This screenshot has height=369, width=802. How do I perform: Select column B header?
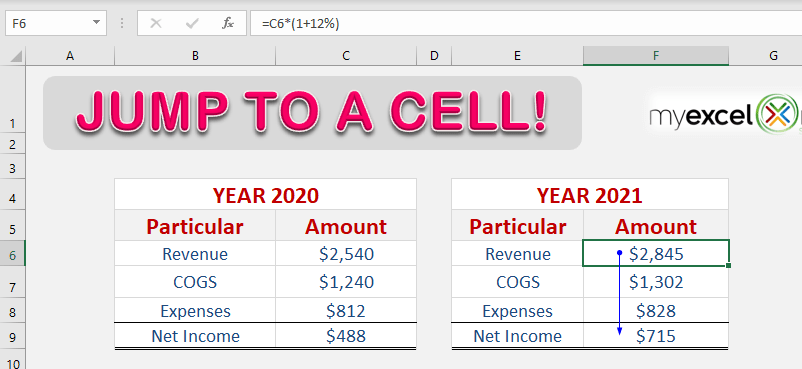(195, 56)
